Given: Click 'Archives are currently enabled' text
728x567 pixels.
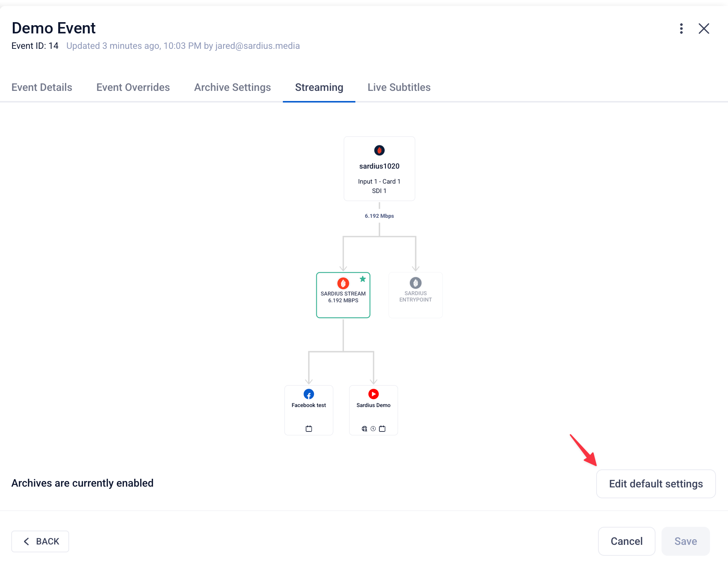Looking at the screenshot, I should [x=82, y=483].
